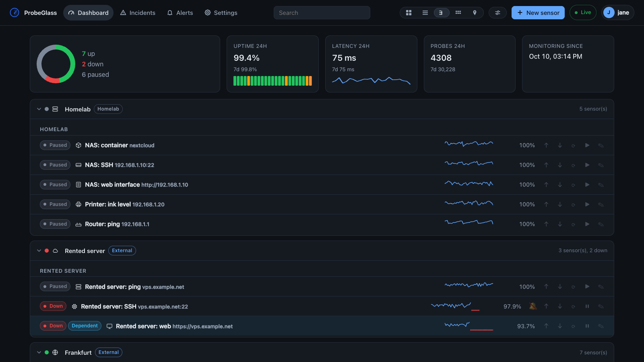Resume the NAS: container nextcloud sensor
644x362 pixels.
click(x=587, y=145)
